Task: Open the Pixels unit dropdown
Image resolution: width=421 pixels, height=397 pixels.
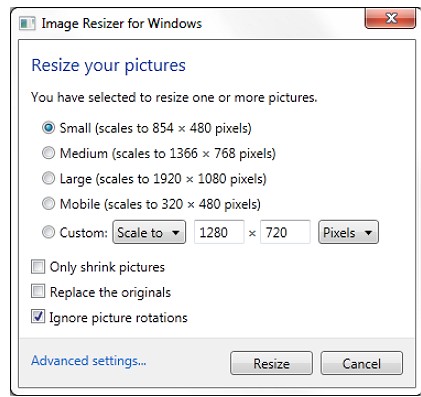Action: tap(348, 232)
